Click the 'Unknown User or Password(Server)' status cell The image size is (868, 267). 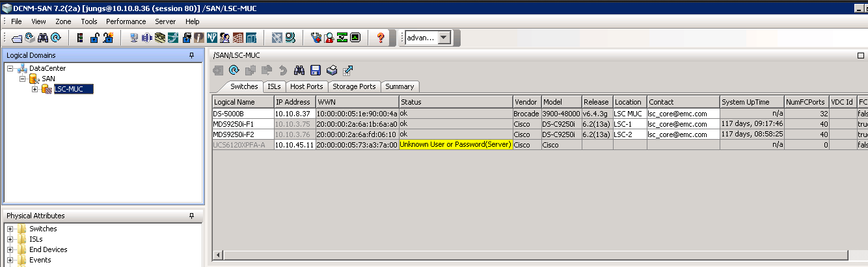pos(455,144)
